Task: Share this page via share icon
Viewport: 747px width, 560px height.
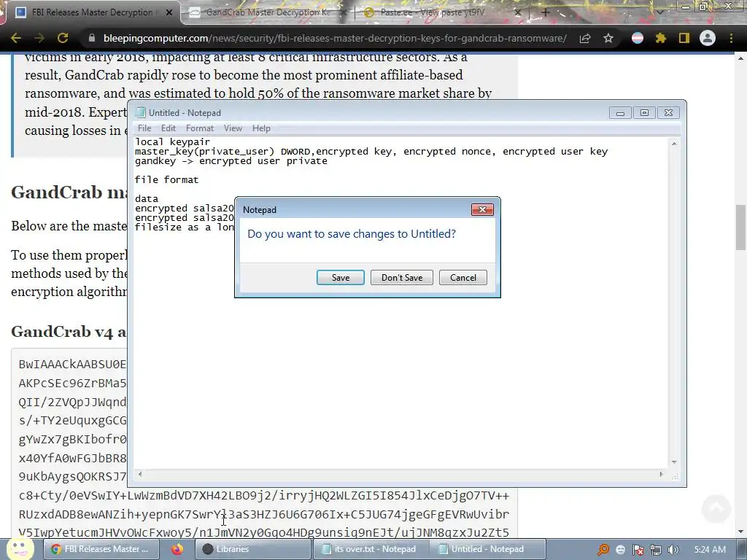Action: coord(585,38)
